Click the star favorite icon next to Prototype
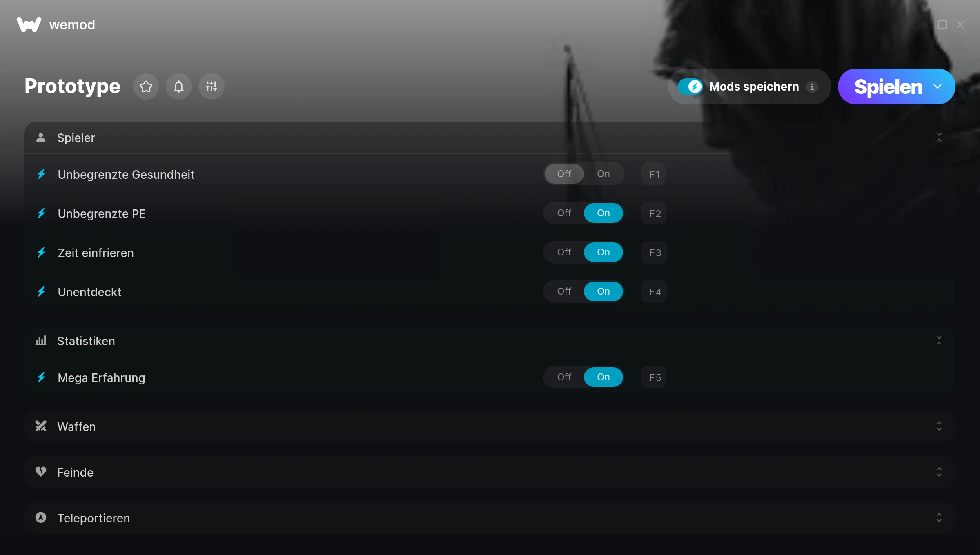 click(x=146, y=87)
